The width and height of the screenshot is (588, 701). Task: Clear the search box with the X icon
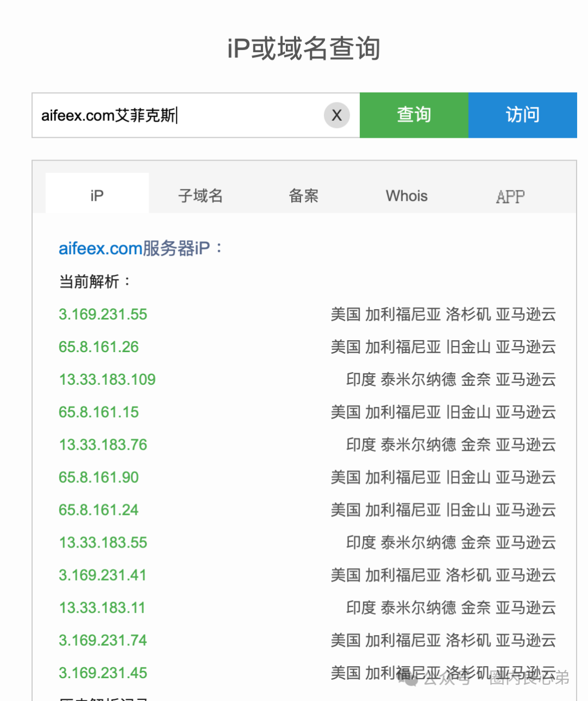(336, 115)
